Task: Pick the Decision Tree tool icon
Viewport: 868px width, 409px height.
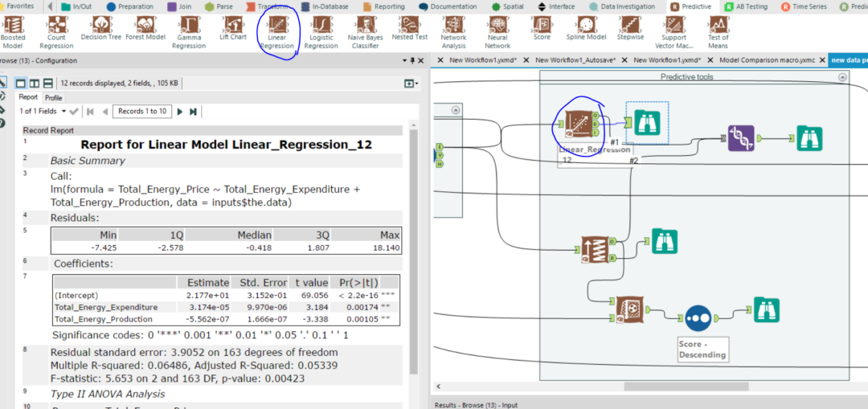Action: click(x=100, y=28)
